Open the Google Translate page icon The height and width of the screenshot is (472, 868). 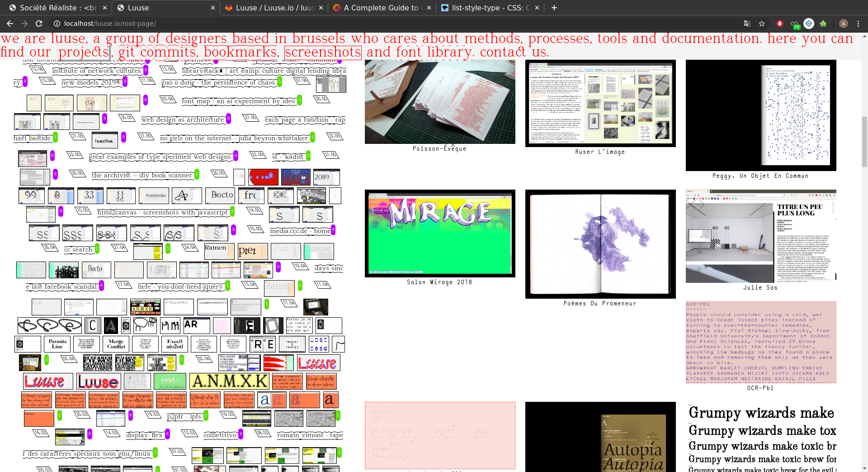[747, 24]
